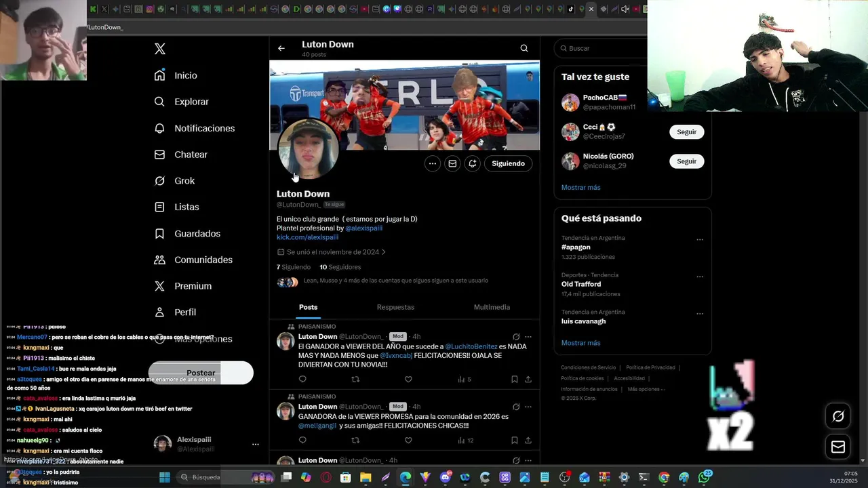Click the Grok icon on the VIEWER DEL AÑO post

point(516,337)
